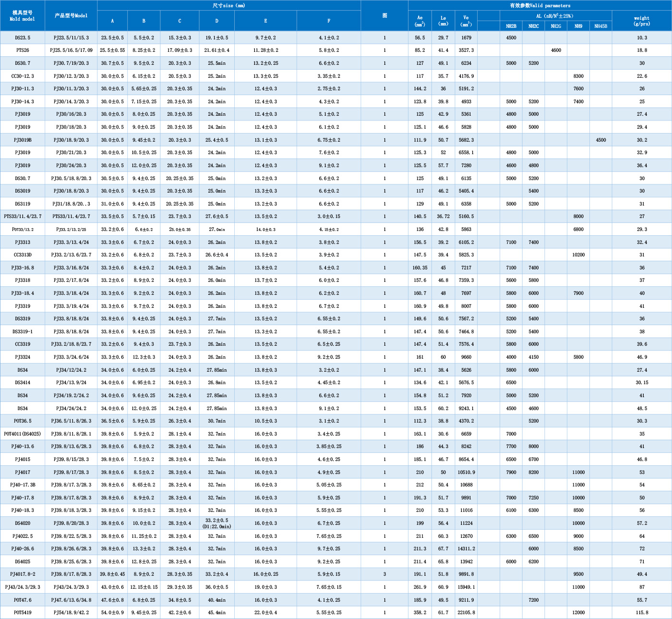The image size is (672, 619).
Task: Select the PJ3019B mold model cell
Action: (x=23, y=140)
